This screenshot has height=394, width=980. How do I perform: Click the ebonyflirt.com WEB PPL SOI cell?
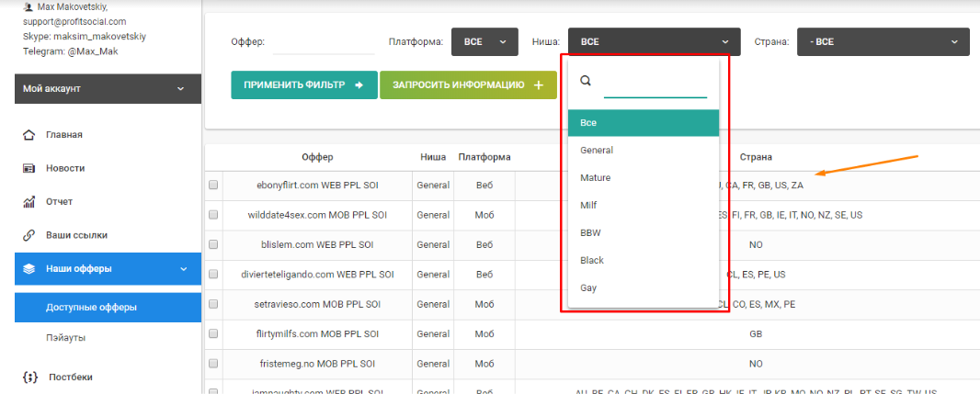pos(317,186)
